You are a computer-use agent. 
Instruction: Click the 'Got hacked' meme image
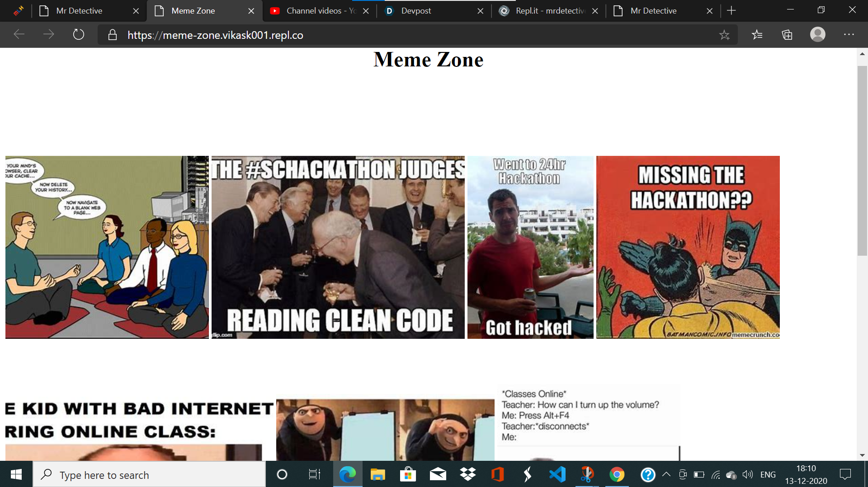click(x=530, y=247)
